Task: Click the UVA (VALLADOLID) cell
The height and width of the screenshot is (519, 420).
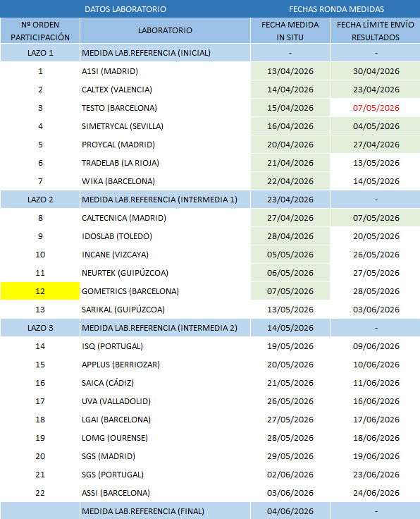Action: pyautogui.click(x=165, y=401)
